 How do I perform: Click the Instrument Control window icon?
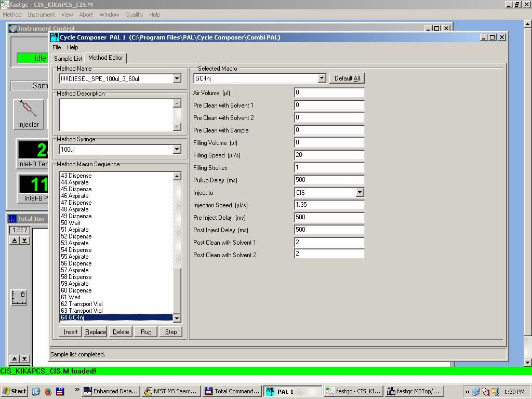[12, 29]
